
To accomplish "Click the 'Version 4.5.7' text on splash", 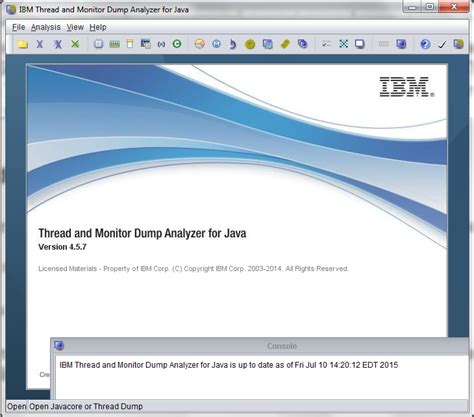I will click(x=62, y=247).
